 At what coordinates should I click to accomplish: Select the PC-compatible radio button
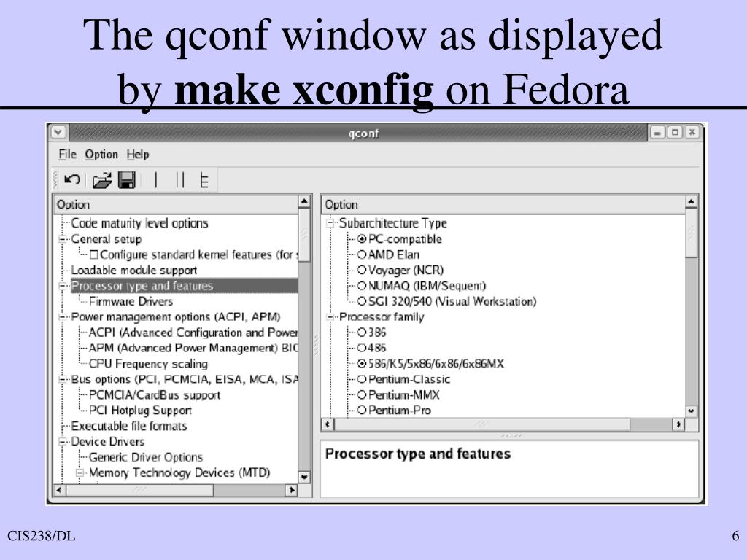coord(362,239)
